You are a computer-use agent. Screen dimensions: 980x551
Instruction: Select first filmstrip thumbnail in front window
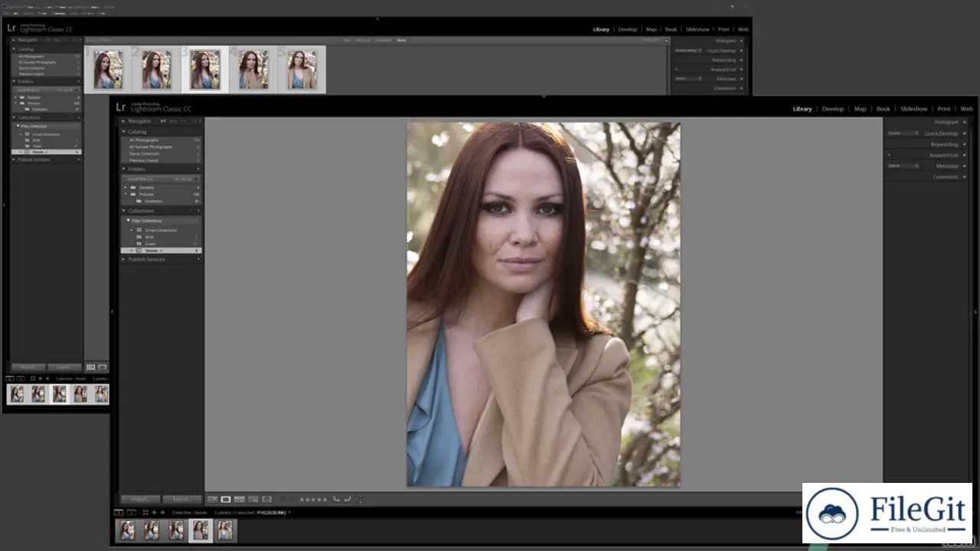coord(127,530)
